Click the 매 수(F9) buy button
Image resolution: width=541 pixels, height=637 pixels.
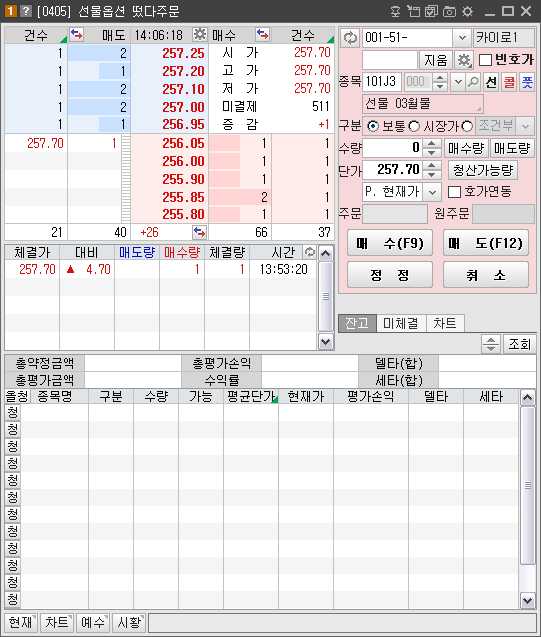(x=390, y=243)
